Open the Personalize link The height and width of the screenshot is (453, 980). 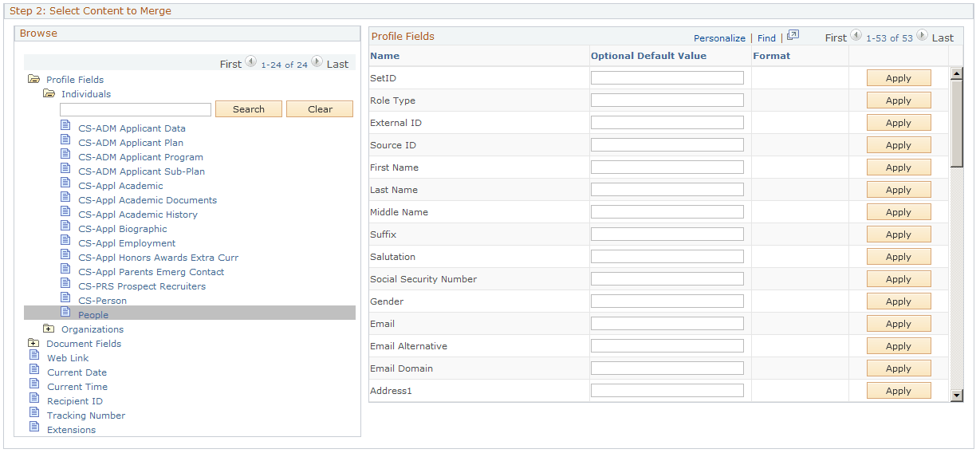click(x=719, y=38)
